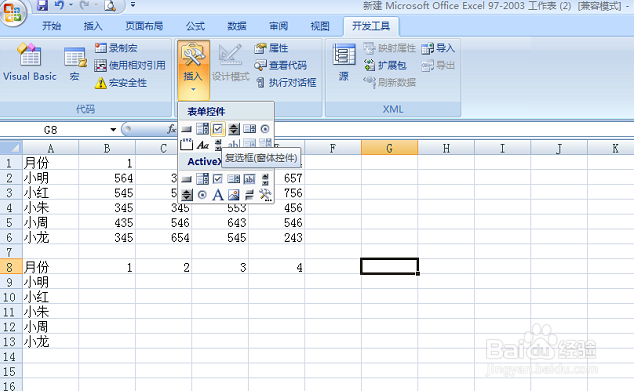Select ActiveX List Box icon

234,179
